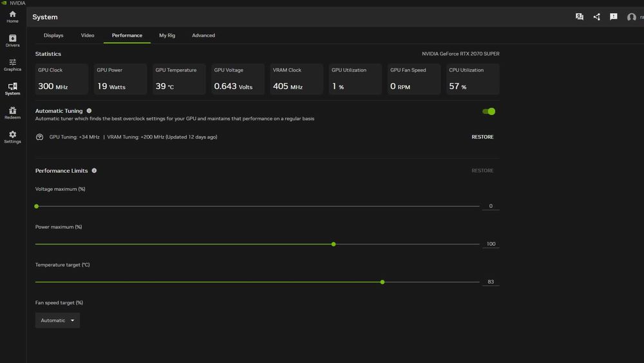
Task: Switch to the Video tab
Action: tap(88, 35)
